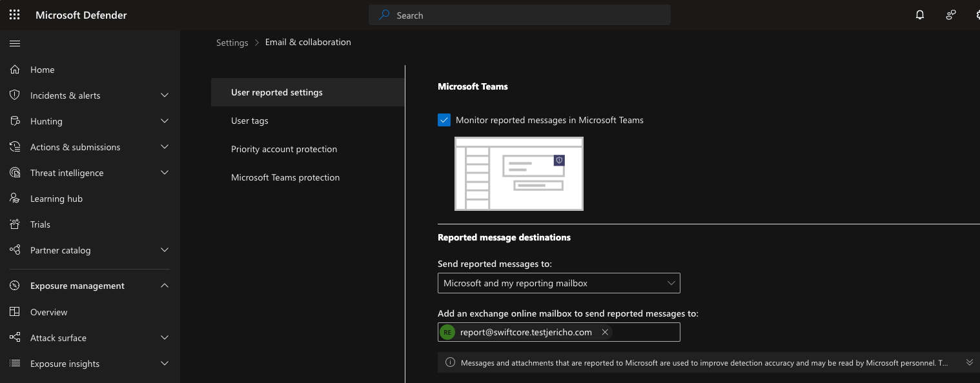Open the settings gear in the top bar
This screenshot has width=980, height=383.
(977, 14)
